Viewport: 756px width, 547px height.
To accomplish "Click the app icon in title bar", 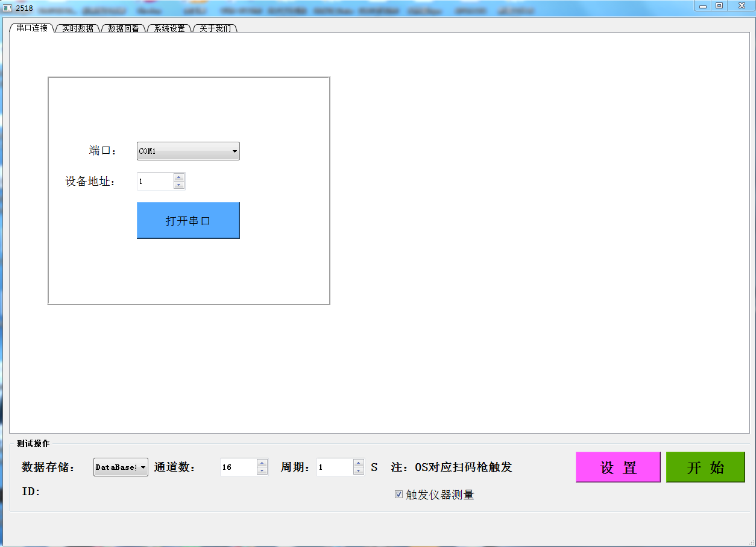I will coord(8,8).
